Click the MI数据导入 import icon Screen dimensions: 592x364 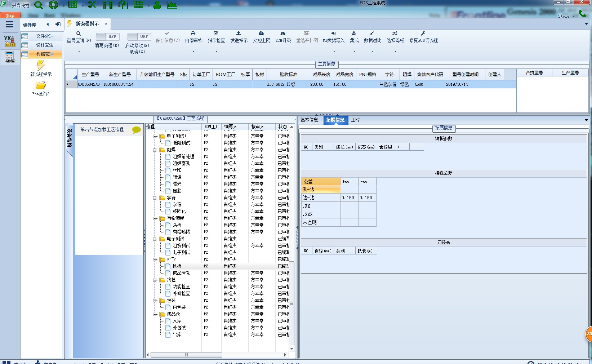tap(333, 33)
